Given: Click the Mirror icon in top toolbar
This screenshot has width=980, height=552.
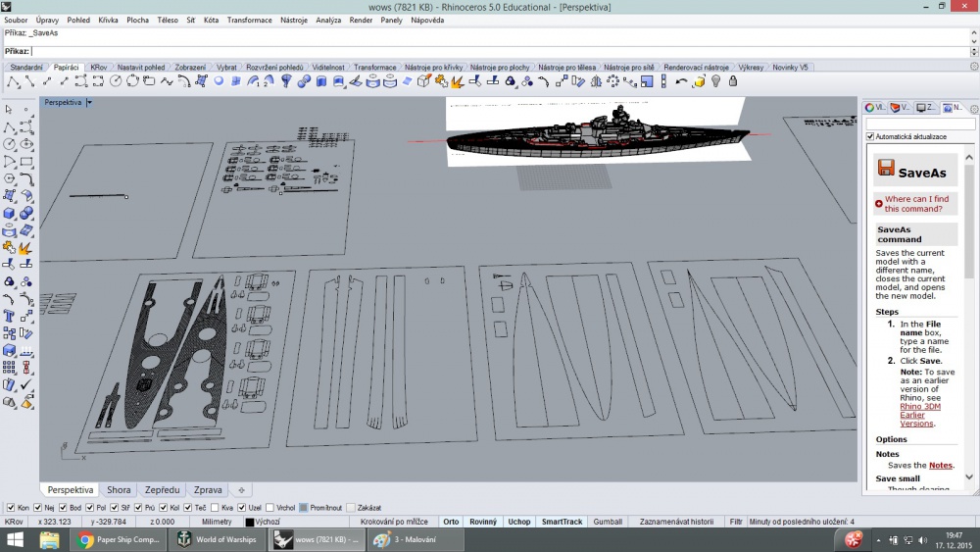Looking at the screenshot, I should point(596,81).
